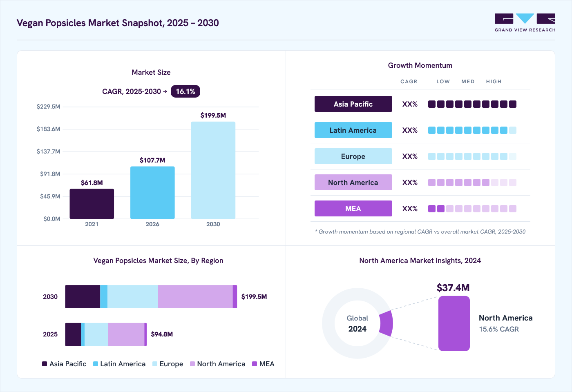Click the Grand View Research logo
Viewport: 572px width, 392px height.
525,23
